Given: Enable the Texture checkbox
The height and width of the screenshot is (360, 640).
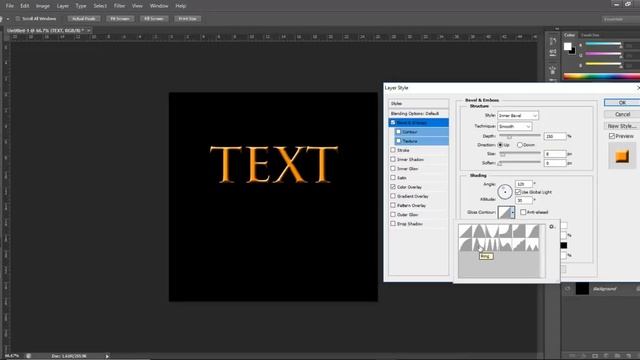Looking at the screenshot, I should point(398,141).
